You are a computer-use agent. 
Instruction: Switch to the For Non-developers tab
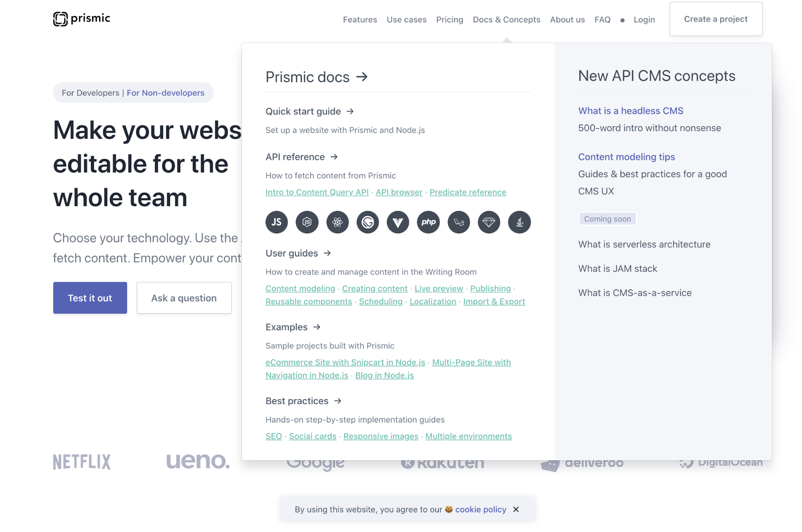click(165, 93)
